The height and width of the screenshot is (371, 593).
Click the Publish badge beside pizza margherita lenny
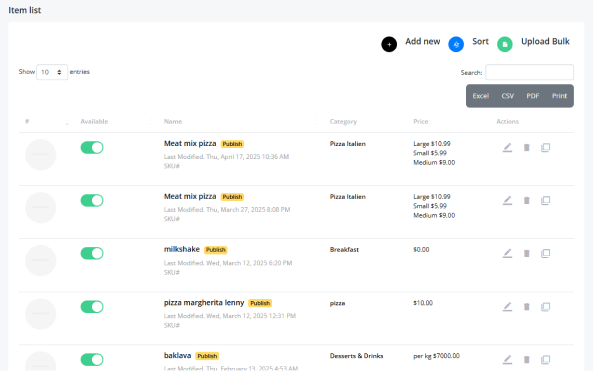point(260,303)
